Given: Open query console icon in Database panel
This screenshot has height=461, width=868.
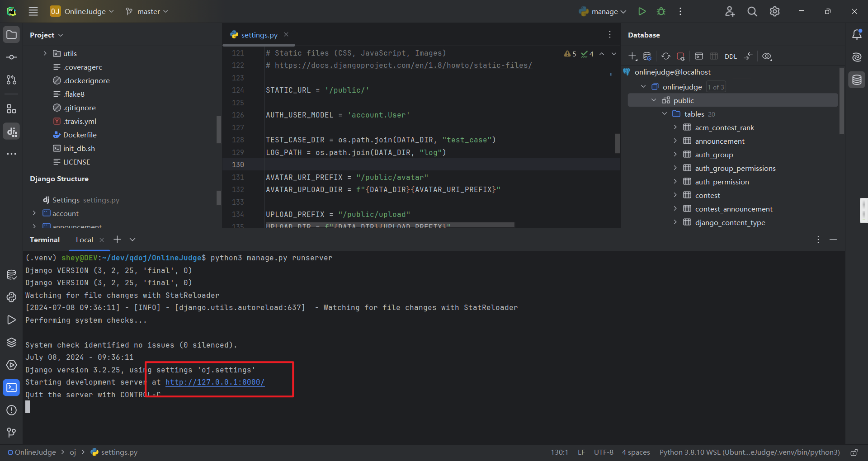Looking at the screenshot, I should 699,56.
